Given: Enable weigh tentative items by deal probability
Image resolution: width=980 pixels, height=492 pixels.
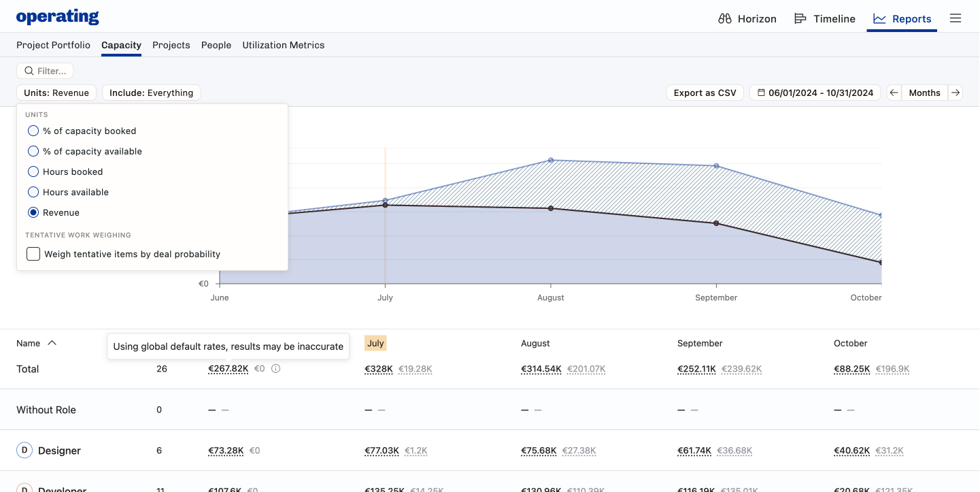Looking at the screenshot, I should [33, 254].
